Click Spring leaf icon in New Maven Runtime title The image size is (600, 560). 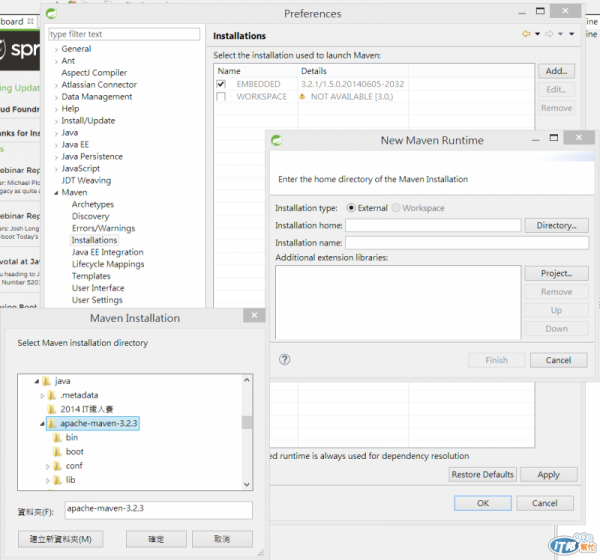276,140
